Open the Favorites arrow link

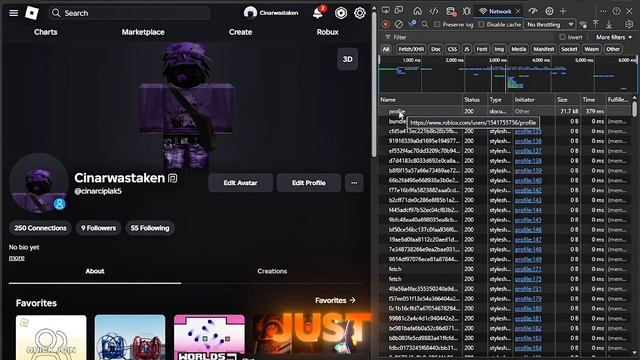coord(335,300)
